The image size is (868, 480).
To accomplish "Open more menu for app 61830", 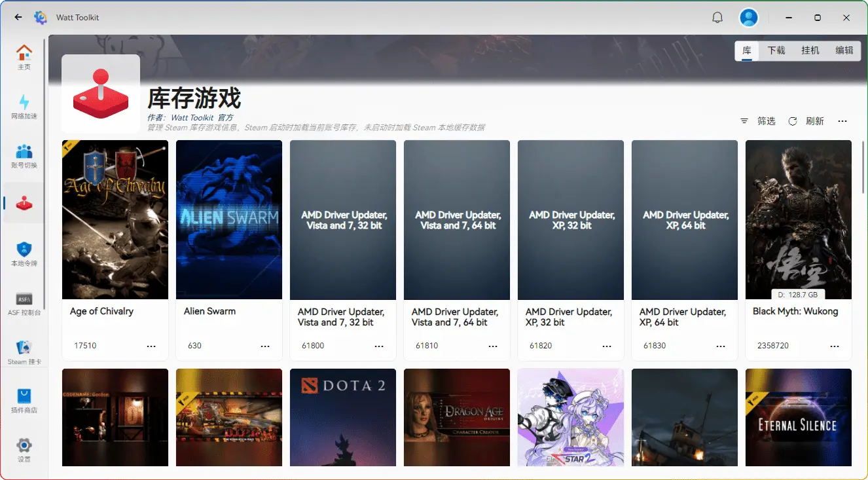I will 721,346.
